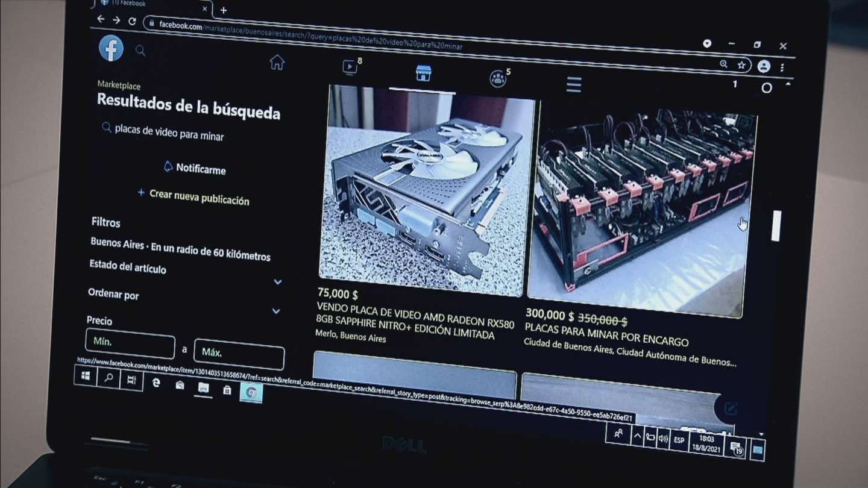Click the Notificarme button
The width and height of the screenshot is (868, 488).
click(x=195, y=168)
